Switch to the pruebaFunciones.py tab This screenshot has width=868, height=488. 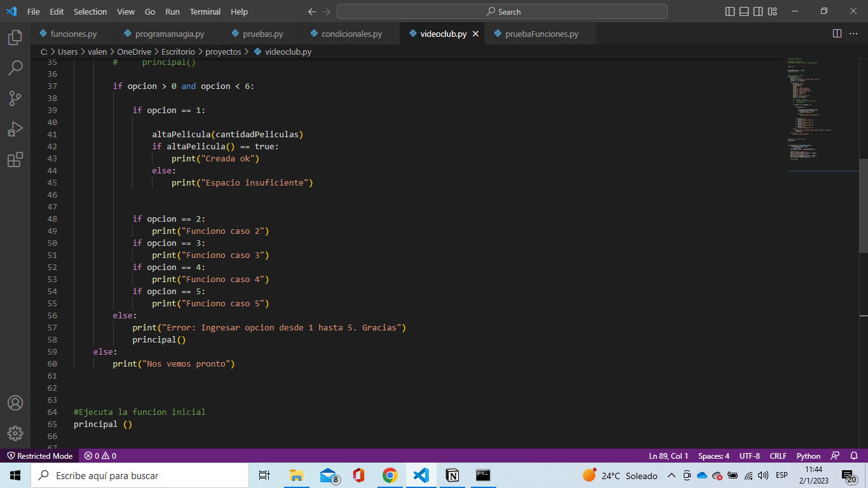click(541, 34)
